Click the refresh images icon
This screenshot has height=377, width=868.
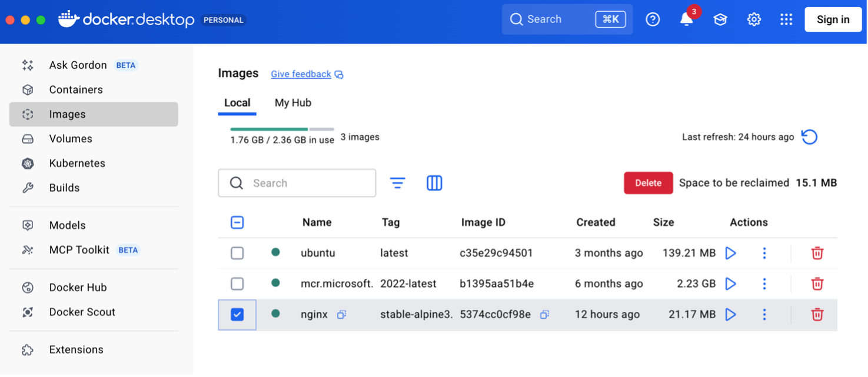coord(810,137)
